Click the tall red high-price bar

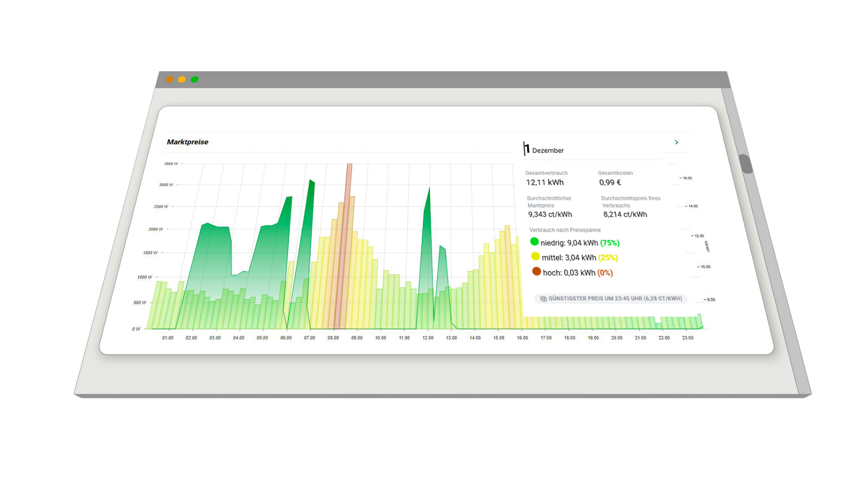tap(344, 246)
